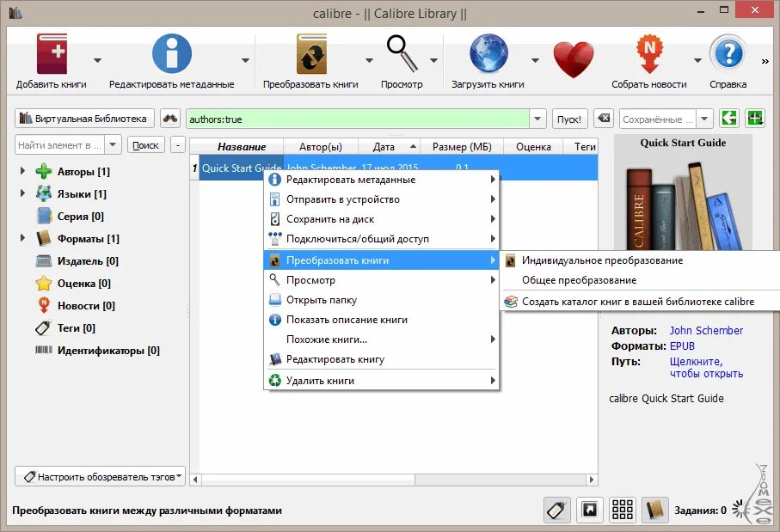This screenshot has height=532, width=780.
Task: Click the green arrow copy search icon
Action: pyautogui.click(x=729, y=119)
